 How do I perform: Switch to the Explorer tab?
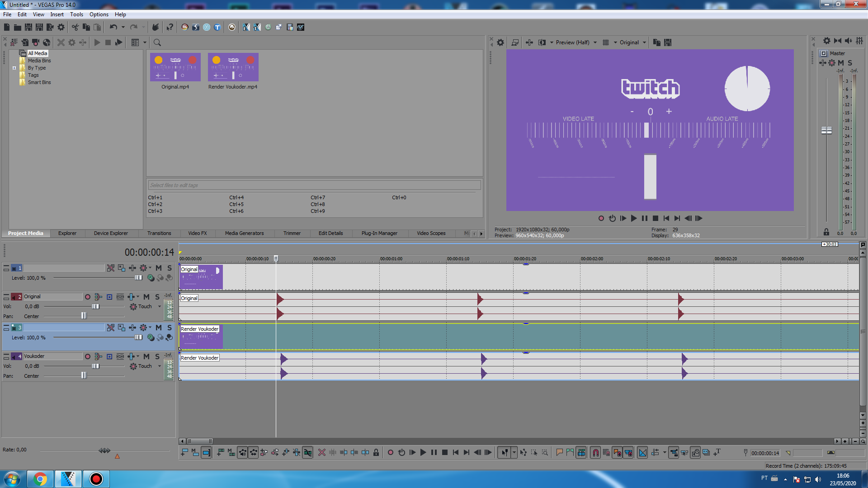pyautogui.click(x=67, y=233)
